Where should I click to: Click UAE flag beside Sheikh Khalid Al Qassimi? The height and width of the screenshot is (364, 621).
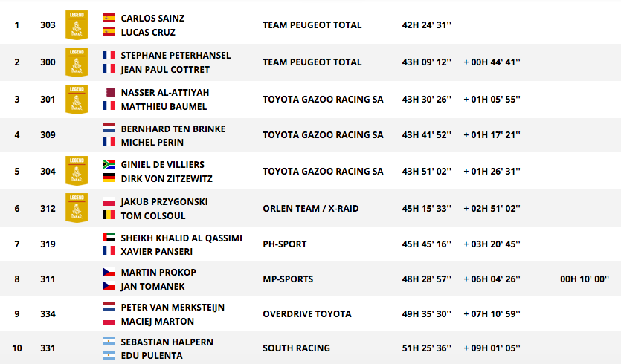tap(109, 238)
